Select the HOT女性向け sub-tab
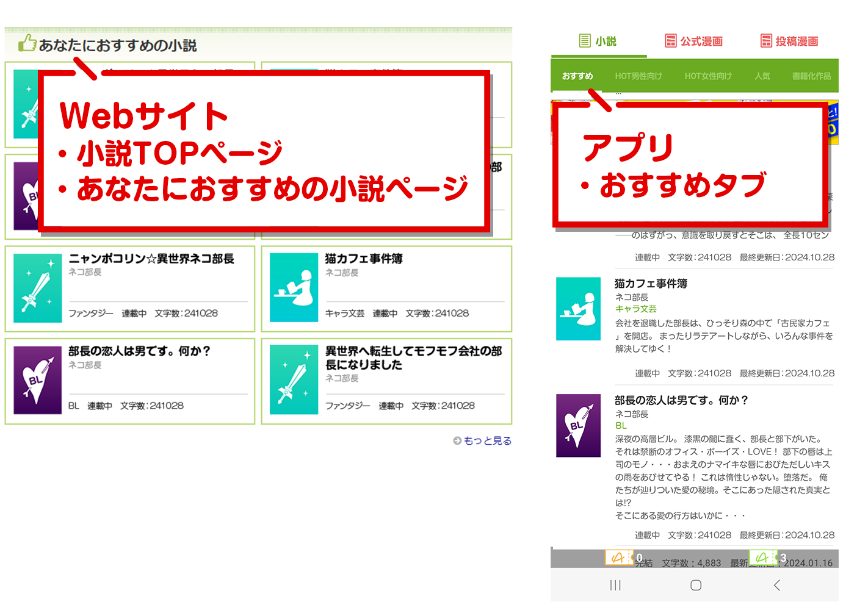Screen dimensions: 868x610 click(708, 76)
